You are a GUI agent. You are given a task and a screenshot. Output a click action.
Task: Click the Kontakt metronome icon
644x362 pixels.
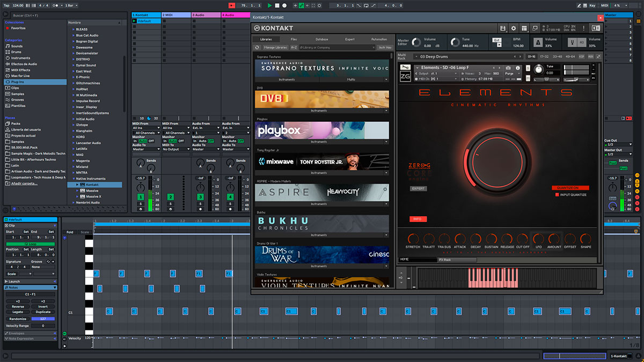[x=538, y=41]
